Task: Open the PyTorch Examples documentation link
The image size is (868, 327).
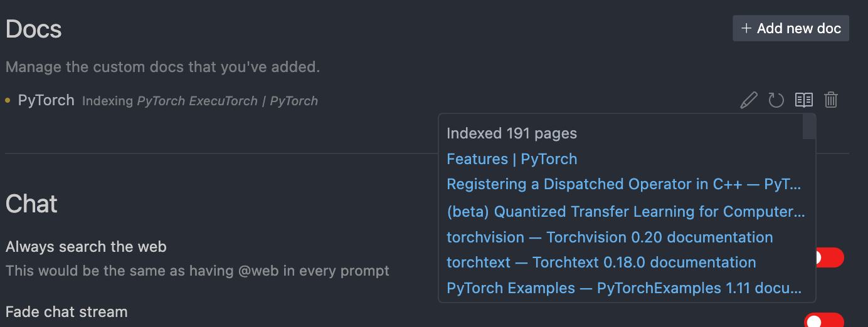Action: pos(623,288)
